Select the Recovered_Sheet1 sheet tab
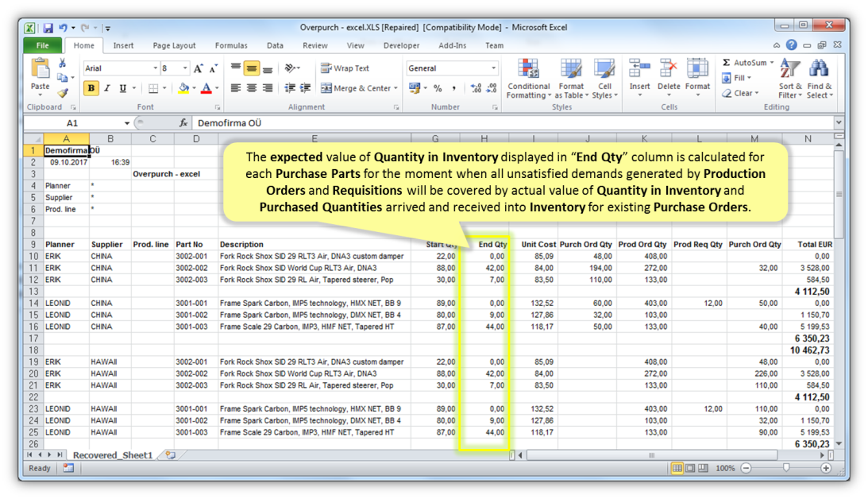The height and width of the screenshot is (499, 868). (112, 455)
